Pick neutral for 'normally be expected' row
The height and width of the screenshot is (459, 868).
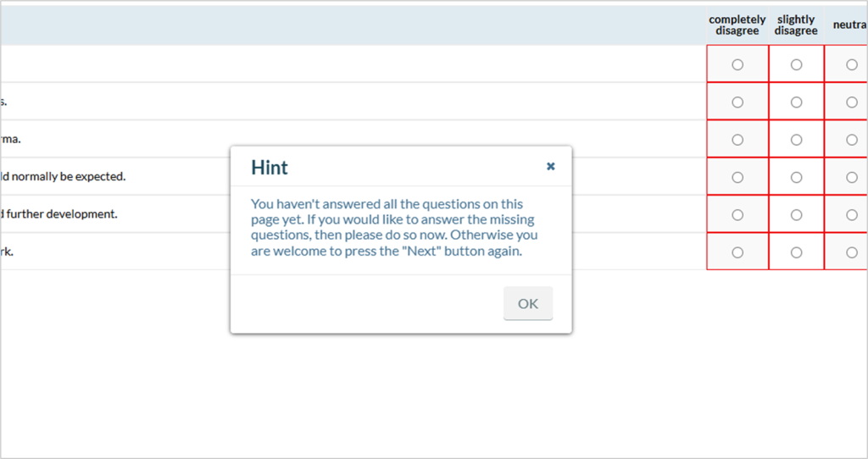tap(852, 178)
